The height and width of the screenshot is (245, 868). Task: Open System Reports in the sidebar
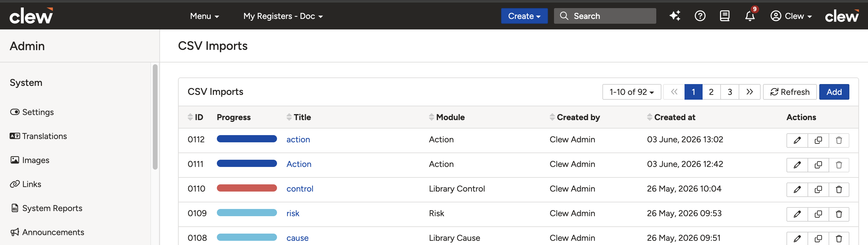click(x=47, y=208)
